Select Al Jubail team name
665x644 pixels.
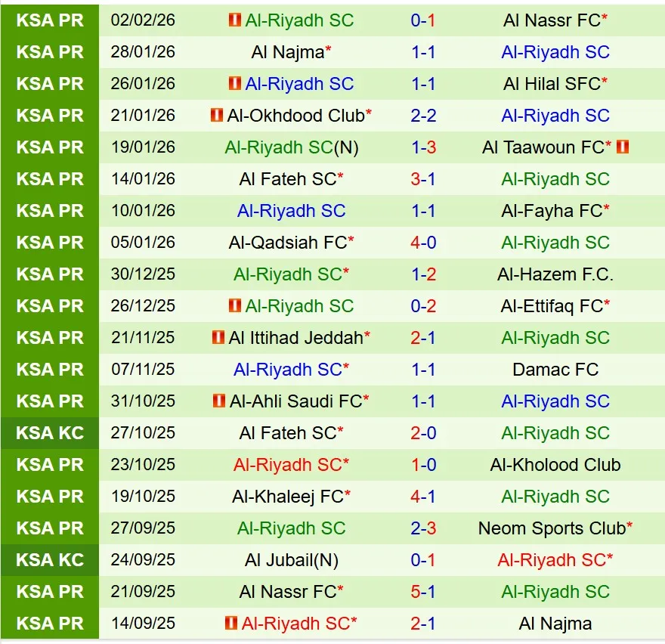[x=281, y=560]
